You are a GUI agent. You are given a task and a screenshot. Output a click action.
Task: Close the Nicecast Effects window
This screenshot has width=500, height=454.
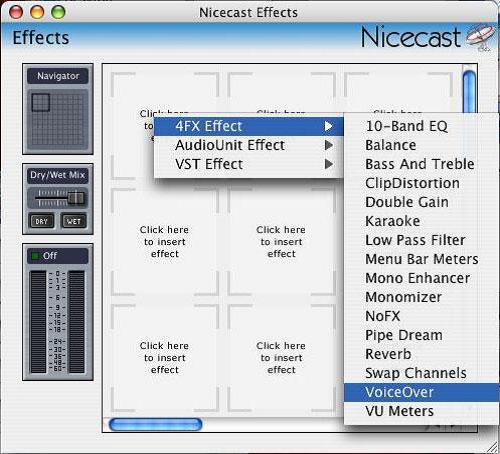16,12
